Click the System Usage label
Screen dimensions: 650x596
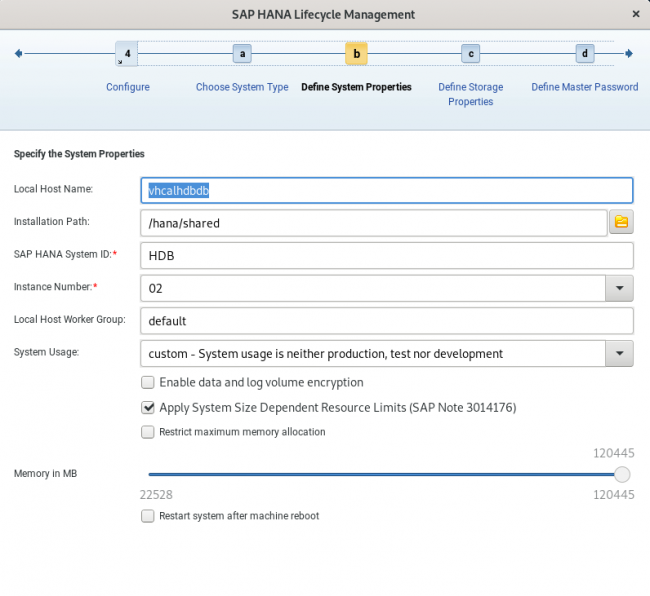tap(46, 352)
